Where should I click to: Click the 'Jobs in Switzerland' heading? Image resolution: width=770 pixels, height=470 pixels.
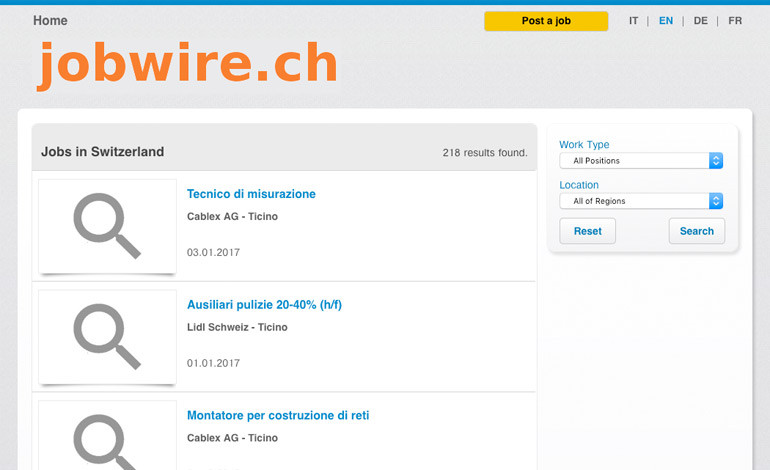[102, 152]
